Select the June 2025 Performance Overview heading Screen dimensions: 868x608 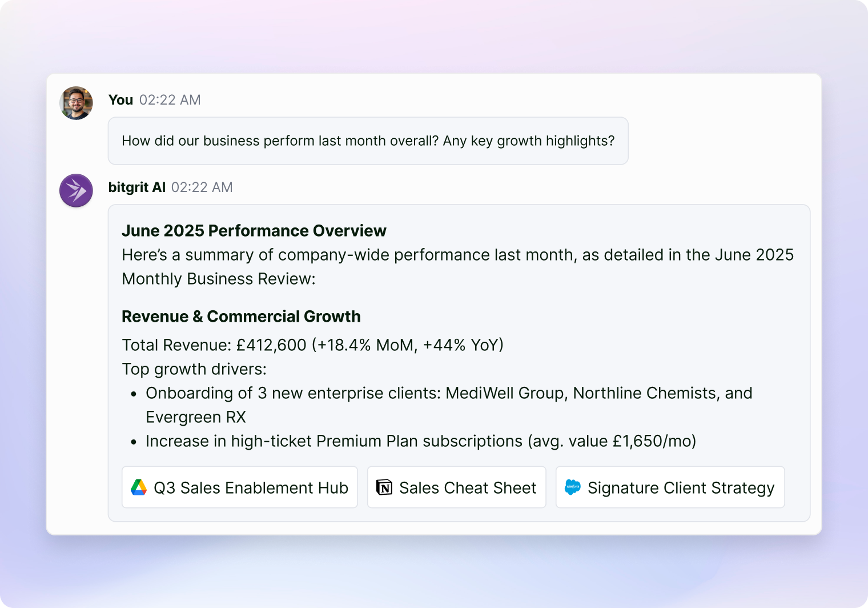[254, 231]
